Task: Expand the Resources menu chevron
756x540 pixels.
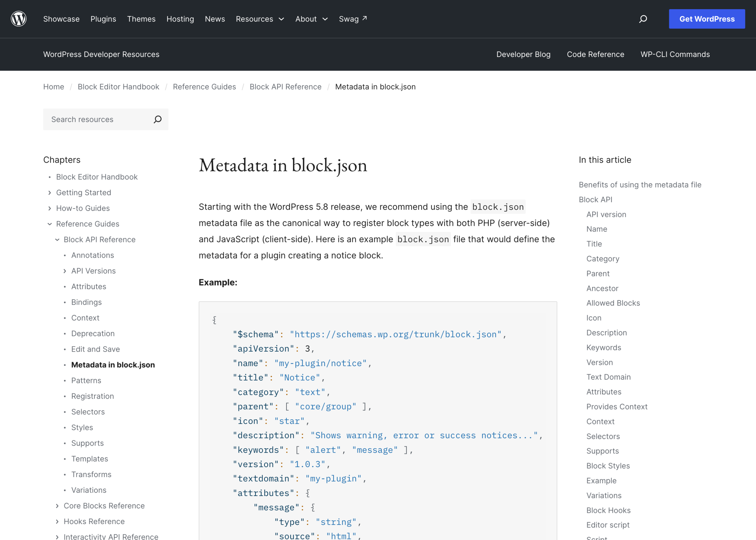Action: click(x=281, y=19)
